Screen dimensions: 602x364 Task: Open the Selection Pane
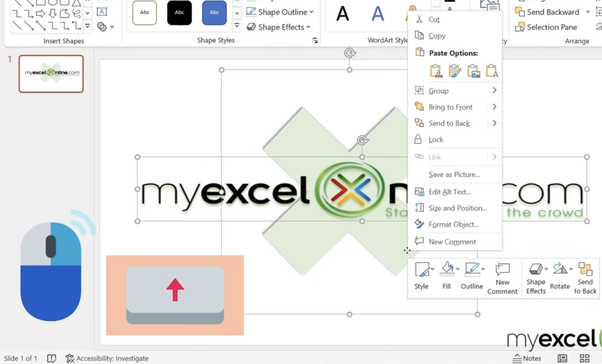546,27
